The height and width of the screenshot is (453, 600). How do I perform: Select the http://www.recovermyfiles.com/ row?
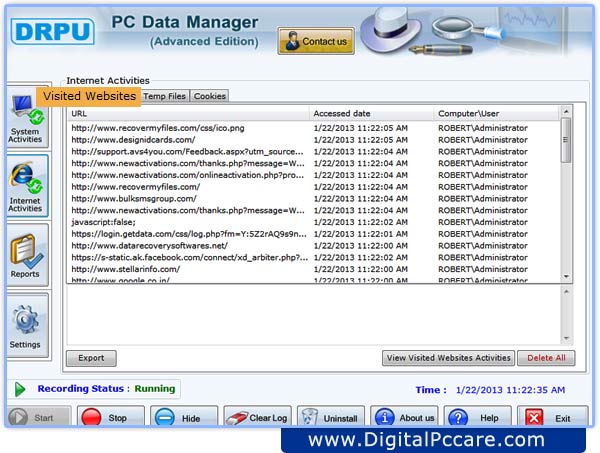(x=313, y=187)
